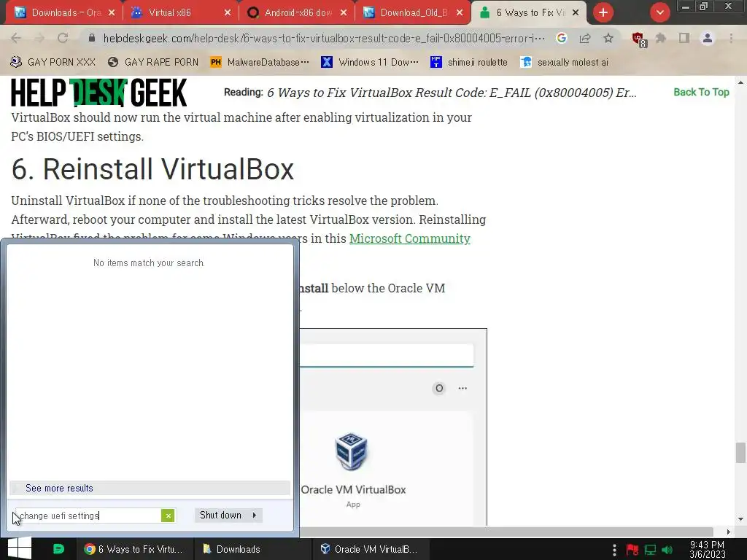This screenshot has height=560, width=747.
Task: Open the volume speaker tray icon
Action: coord(667,550)
